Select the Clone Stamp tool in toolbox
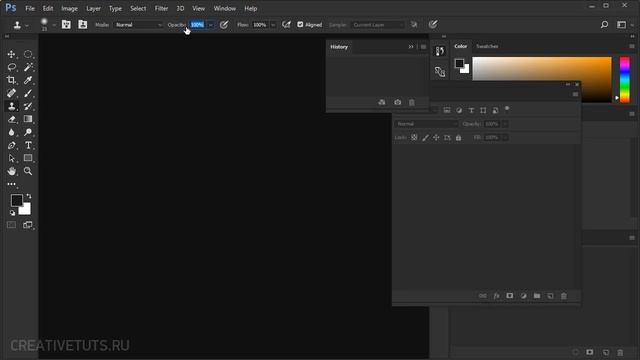The width and height of the screenshot is (640, 360). click(x=11, y=106)
